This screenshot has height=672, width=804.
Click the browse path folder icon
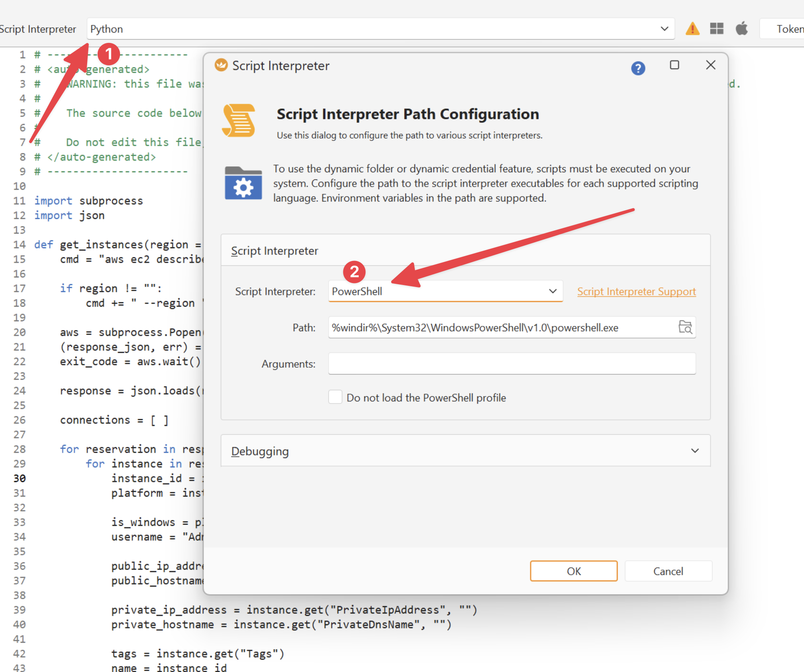[685, 327]
